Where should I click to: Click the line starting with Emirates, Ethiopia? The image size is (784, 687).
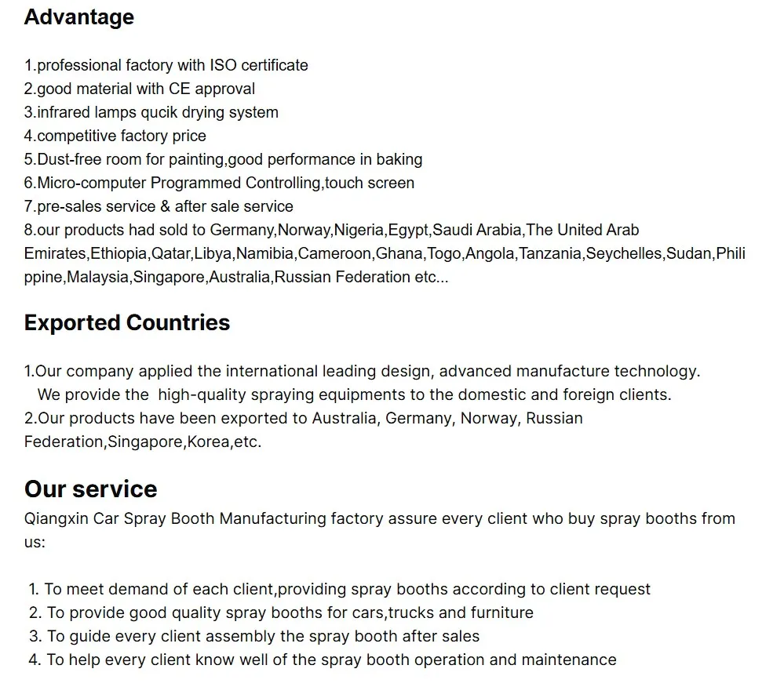click(x=385, y=253)
